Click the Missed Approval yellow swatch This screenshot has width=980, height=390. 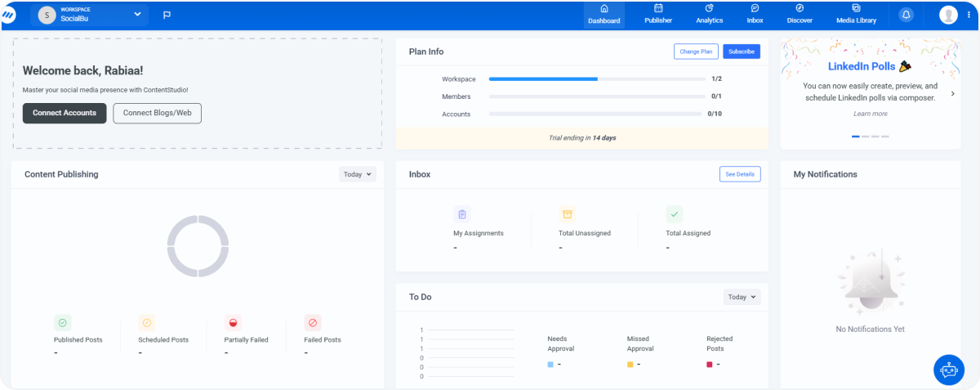630,365
